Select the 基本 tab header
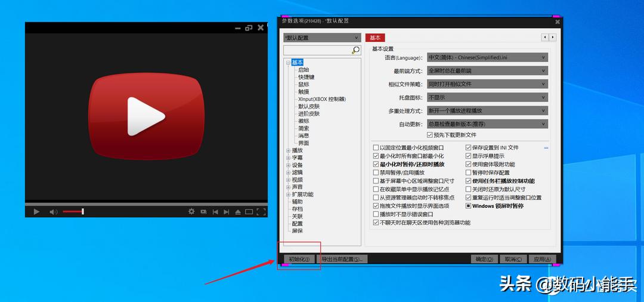 tap(375, 38)
